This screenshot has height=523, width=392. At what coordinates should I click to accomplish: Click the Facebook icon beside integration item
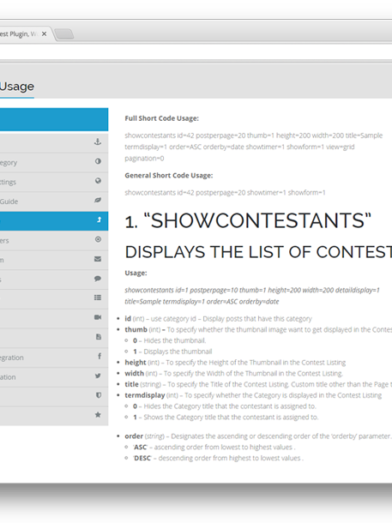[x=99, y=356]
